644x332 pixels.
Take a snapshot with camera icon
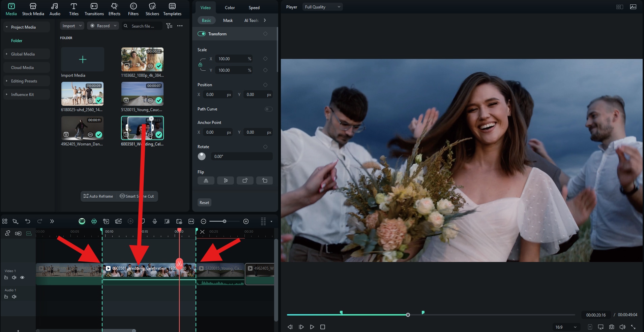pyautogui.click(x=612, y=327)
